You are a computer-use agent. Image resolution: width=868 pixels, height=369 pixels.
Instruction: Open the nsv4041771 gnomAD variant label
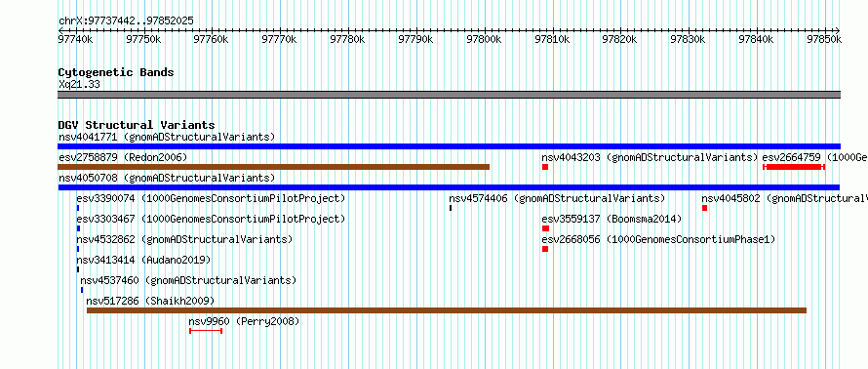point(167,137)
